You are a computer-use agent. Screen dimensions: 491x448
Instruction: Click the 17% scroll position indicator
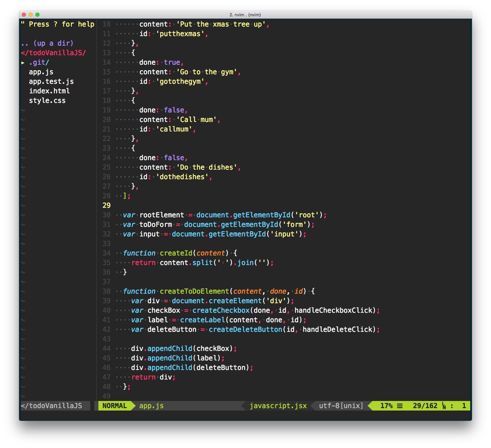[386, 406]
